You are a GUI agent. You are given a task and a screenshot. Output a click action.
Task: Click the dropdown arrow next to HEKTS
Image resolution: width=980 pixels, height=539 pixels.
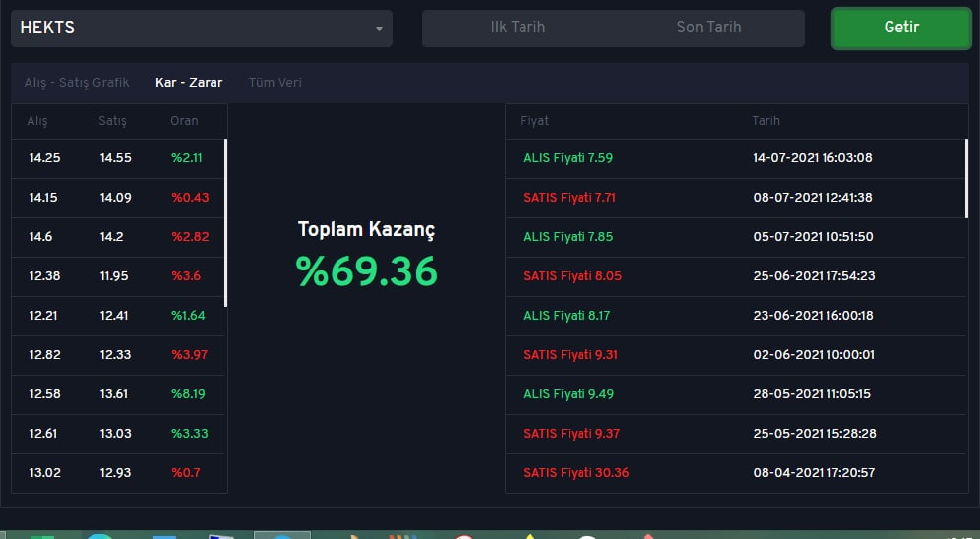[x=379, y=29]
